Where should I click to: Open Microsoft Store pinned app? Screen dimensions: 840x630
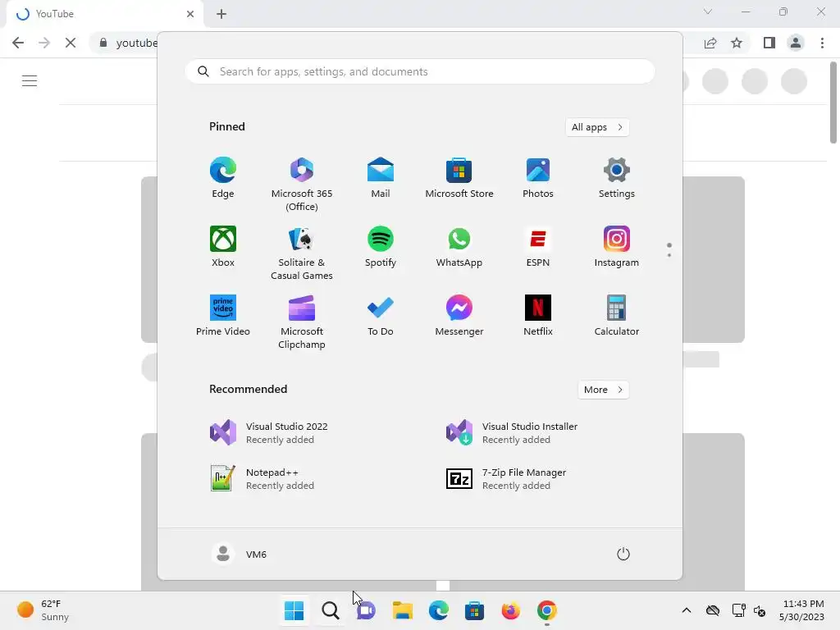(459, 178)
